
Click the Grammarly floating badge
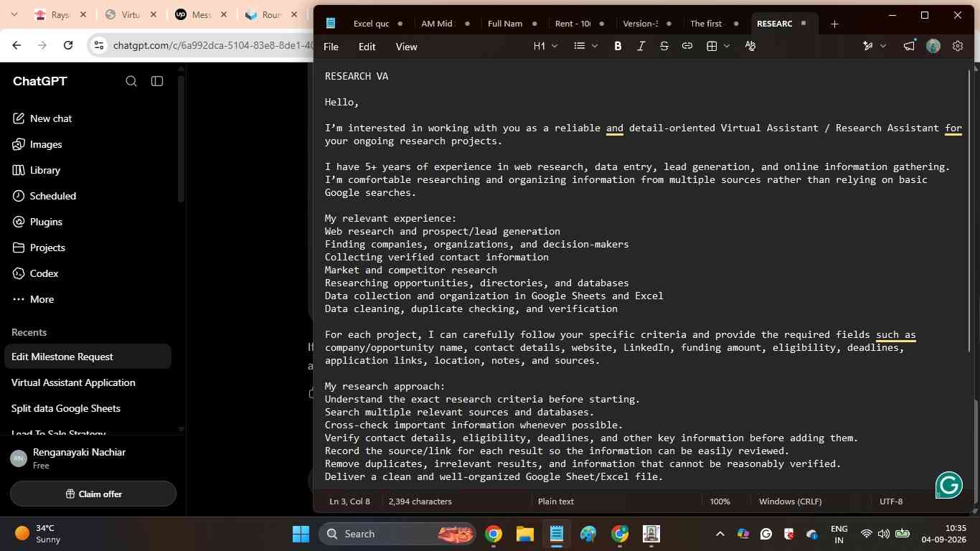tap(949, 485)
